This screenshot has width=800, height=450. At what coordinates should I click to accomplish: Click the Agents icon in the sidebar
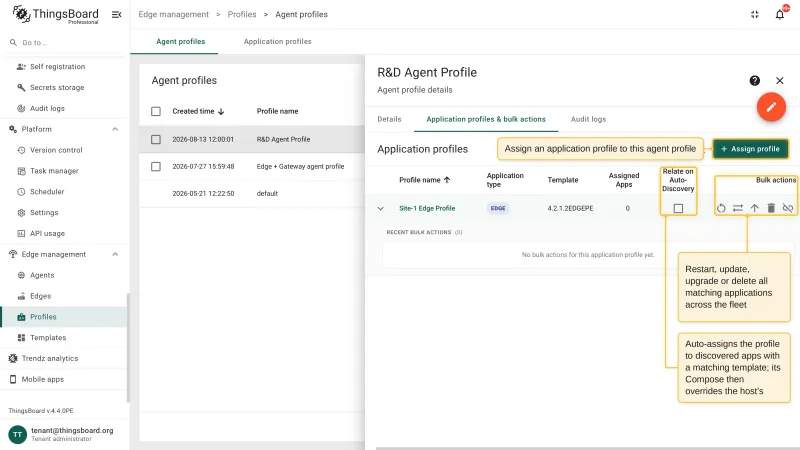click(x=21, y=275)
